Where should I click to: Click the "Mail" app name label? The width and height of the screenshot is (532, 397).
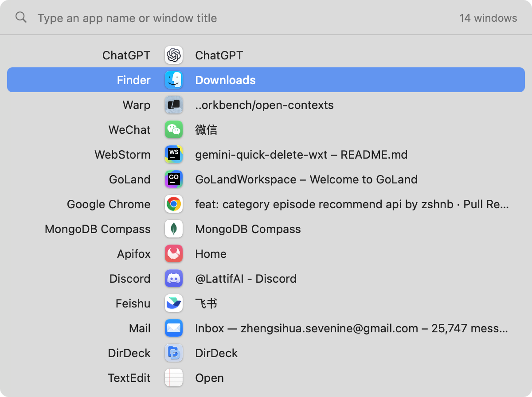click(x=140, y=328)
